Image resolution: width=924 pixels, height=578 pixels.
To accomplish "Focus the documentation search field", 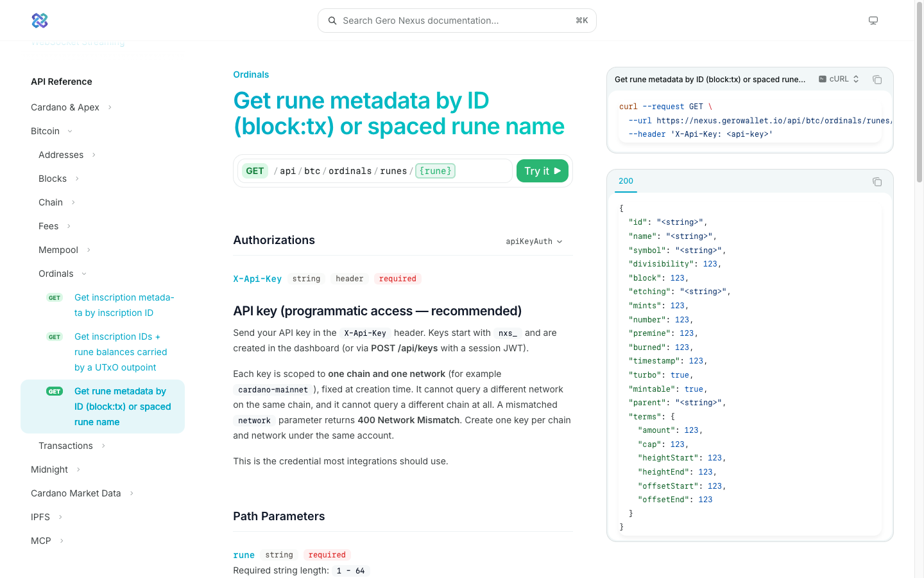I will tap(457, 21).
